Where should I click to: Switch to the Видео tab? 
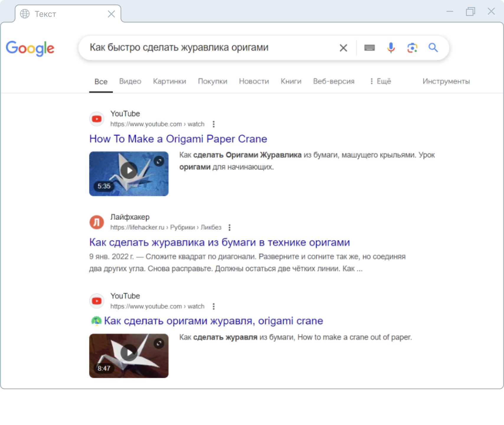130,81
